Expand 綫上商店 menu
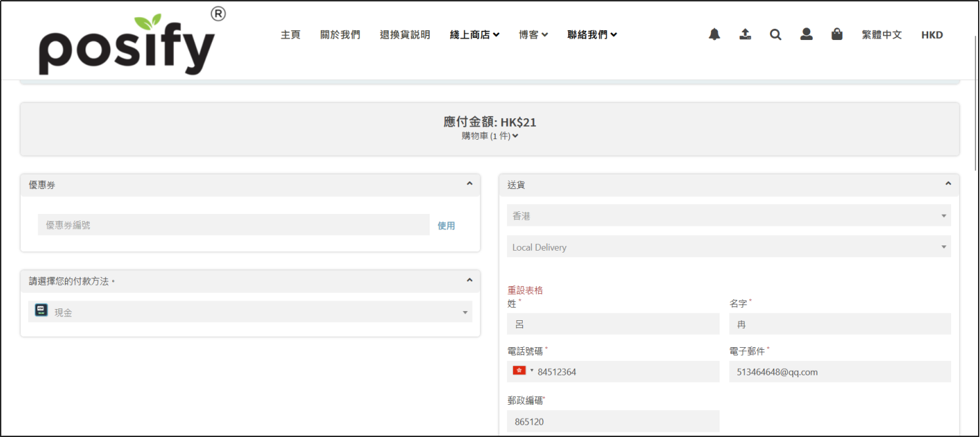The image size is (980, 437). point(474,35)
